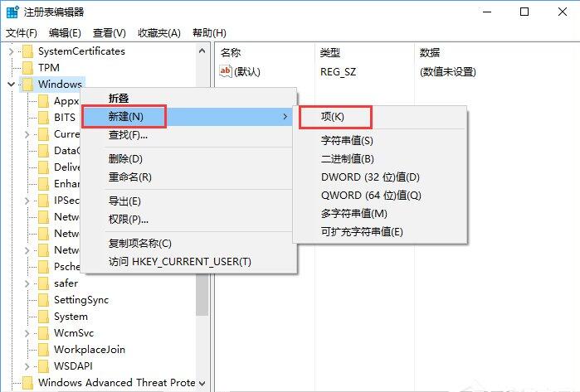Click the tree scrollbar down arrow

(202, 383)
